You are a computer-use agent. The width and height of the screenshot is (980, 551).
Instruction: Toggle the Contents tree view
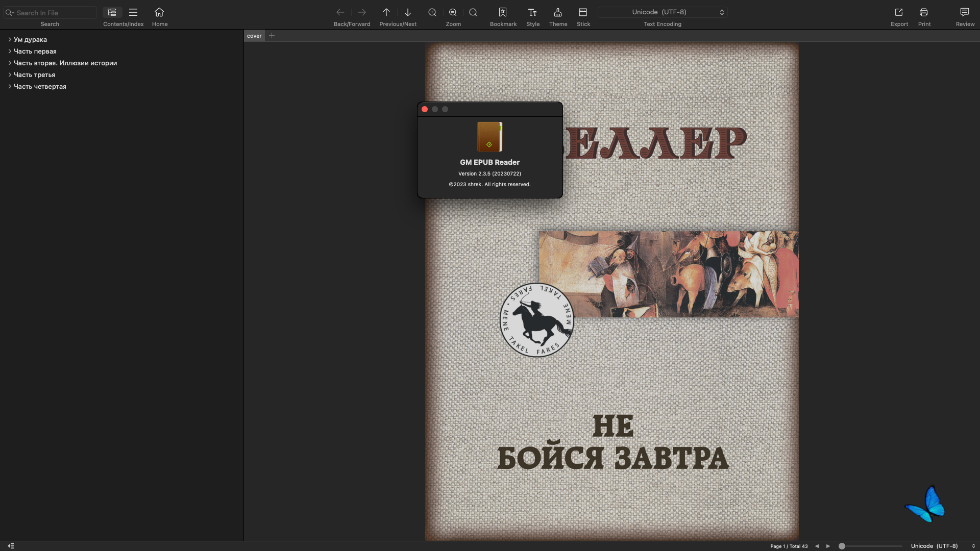coord(112,12)
